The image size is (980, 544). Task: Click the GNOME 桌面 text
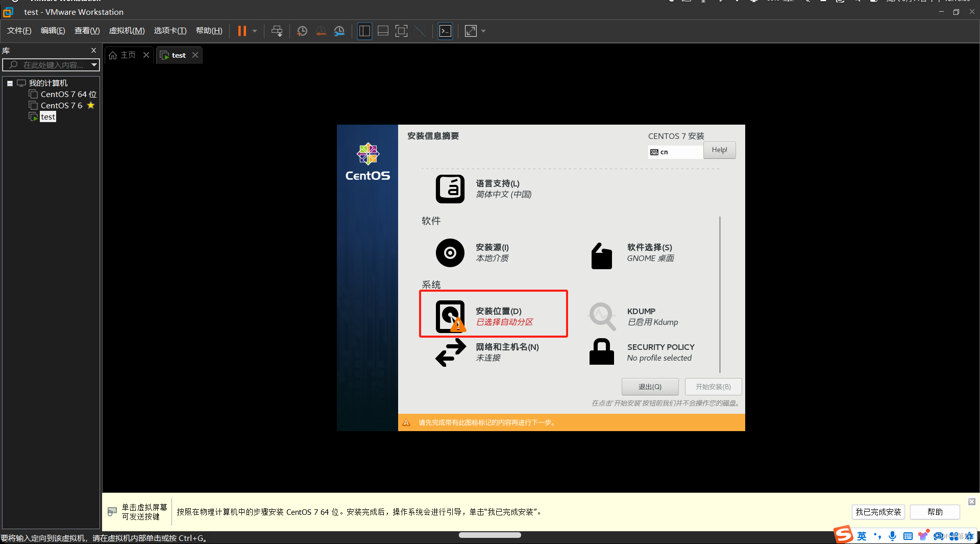(x=650, y=258)
